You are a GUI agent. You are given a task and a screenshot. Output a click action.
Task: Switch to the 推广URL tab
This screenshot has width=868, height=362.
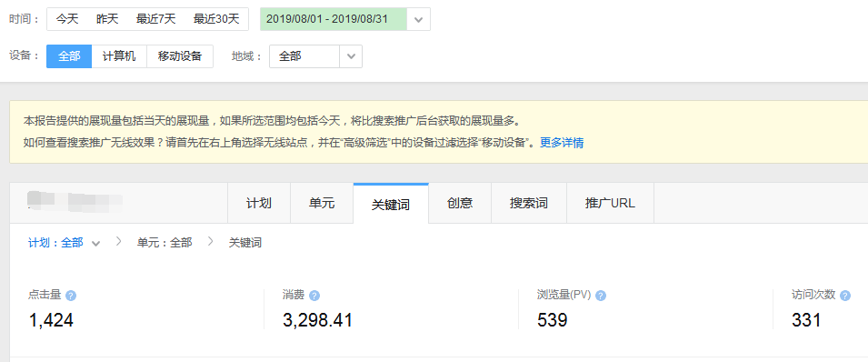(x=610, y=203)
